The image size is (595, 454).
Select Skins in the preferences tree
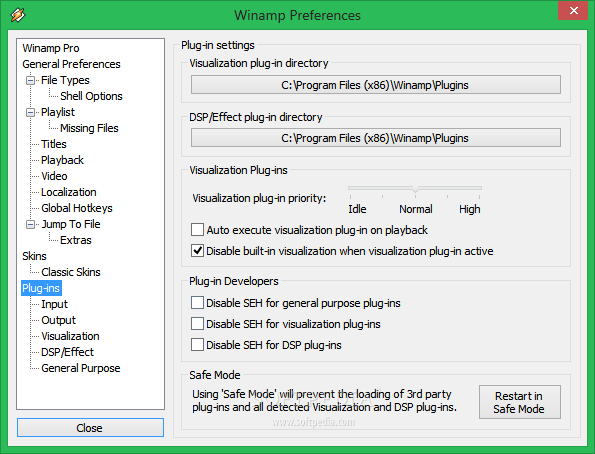pos(34,256)
